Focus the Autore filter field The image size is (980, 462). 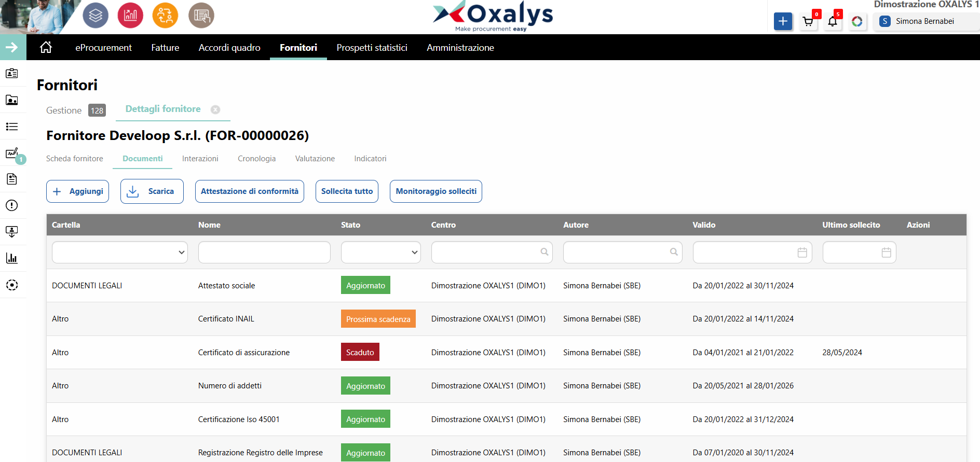point(622,253)
